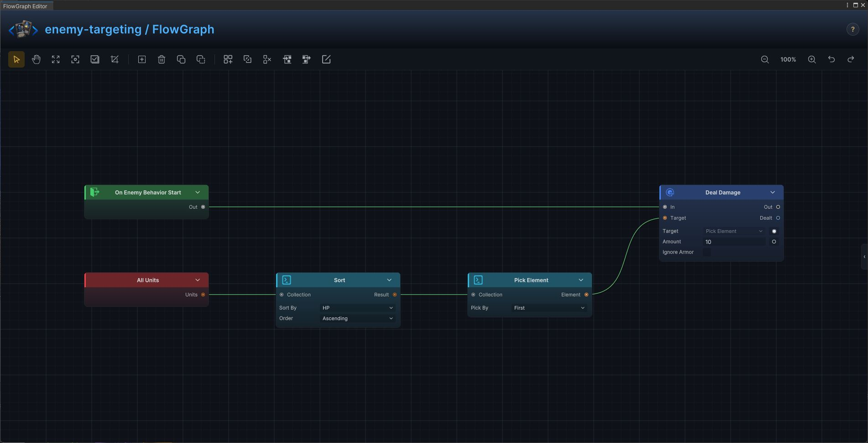Open the window kebab options menu
The height and width of the screenshot is (443, 868).
pyautogui.click(x=847, y=5)
